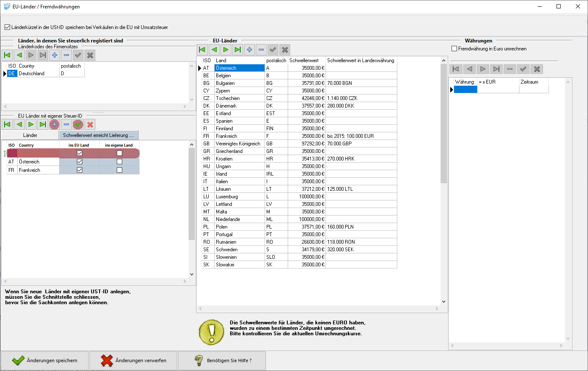Image resolution: width=588 pixels, height=371 pixels.
Task: Click Änderungen speichern button
Action: (45, 360)
